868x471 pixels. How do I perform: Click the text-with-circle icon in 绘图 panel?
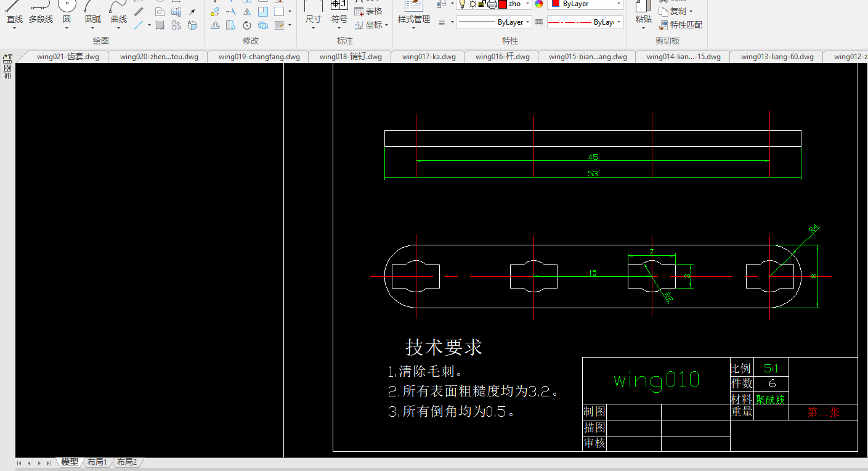(192, 25)
